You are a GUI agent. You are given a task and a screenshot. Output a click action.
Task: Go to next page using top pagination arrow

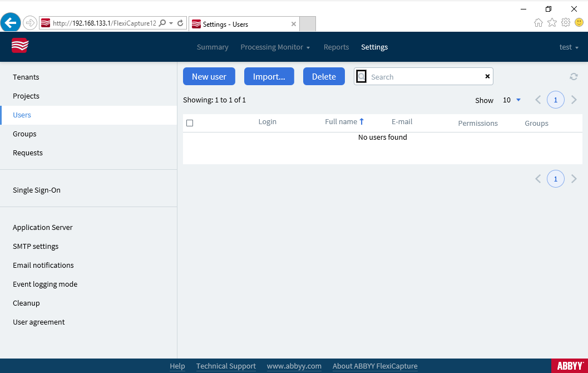(574, 100)
